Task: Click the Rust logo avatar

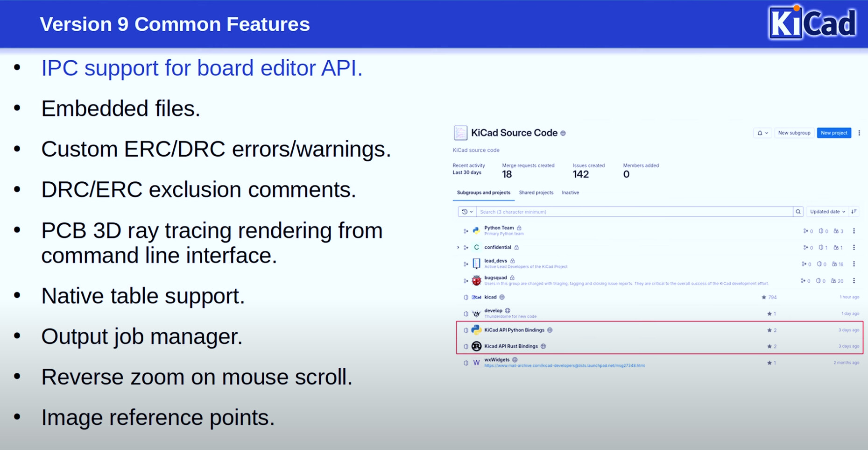Action: 476,346
